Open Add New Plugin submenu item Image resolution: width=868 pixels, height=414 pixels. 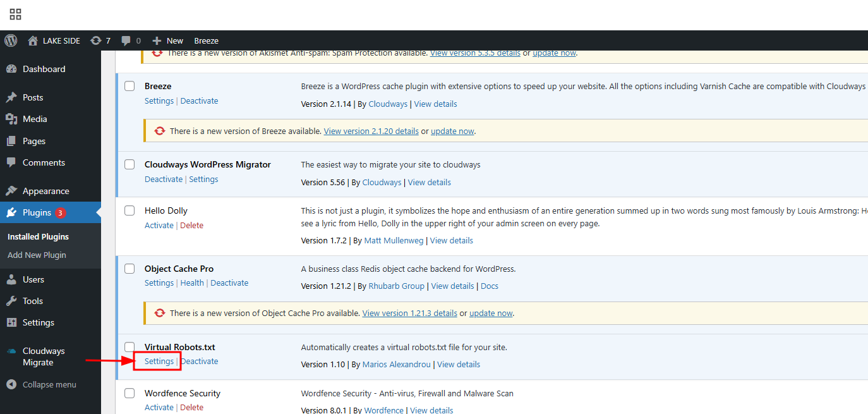pyautogui.click(x=37, y=255)
